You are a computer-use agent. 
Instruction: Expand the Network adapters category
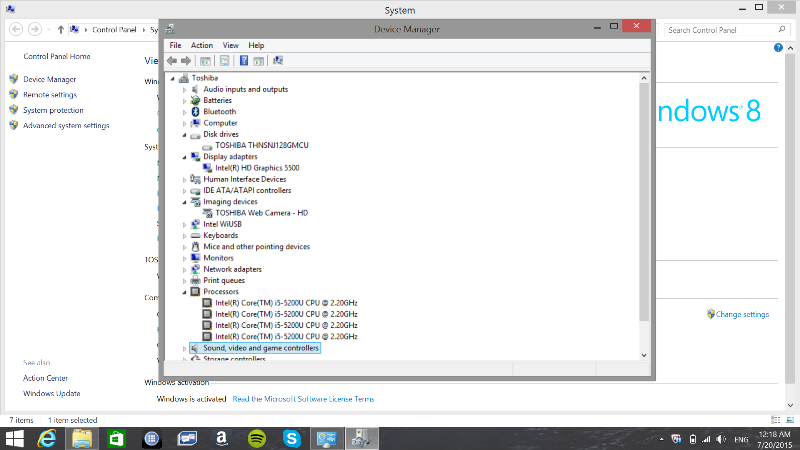[x=185, y=269]
